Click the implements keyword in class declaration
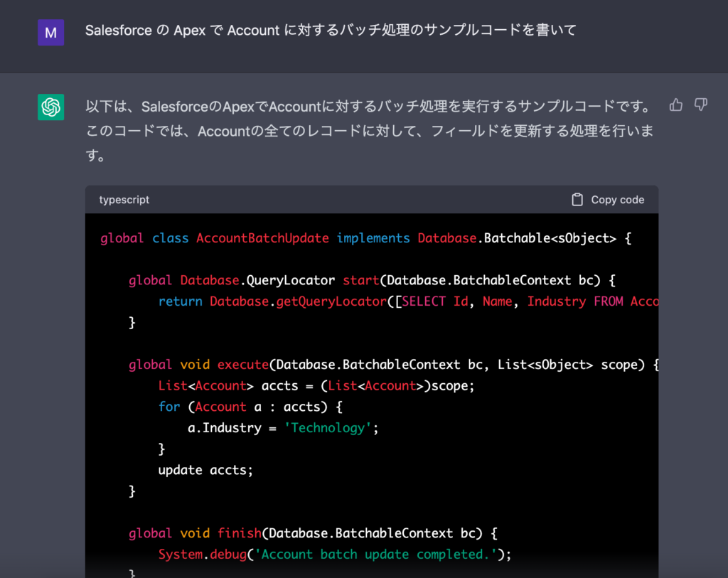This screenshot has width=728, height=578. [x=373, y=238]
